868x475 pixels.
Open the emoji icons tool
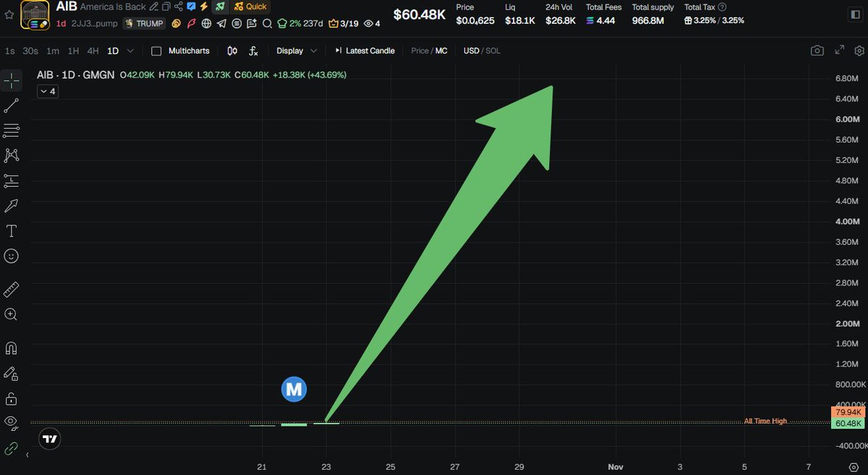point(11,256)
